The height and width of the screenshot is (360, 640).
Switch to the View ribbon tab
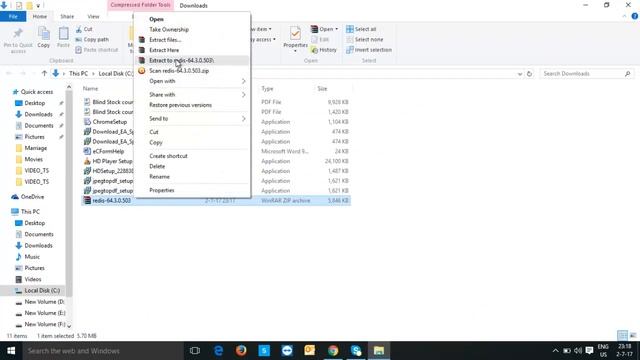tap(93, 17)
